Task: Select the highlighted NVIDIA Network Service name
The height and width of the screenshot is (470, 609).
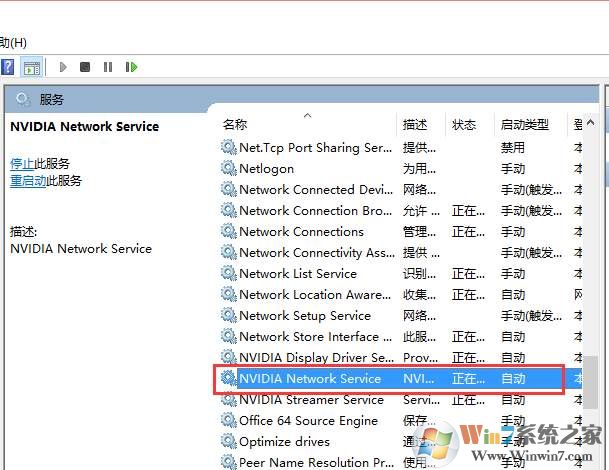Action: click(x=310, y=378)
